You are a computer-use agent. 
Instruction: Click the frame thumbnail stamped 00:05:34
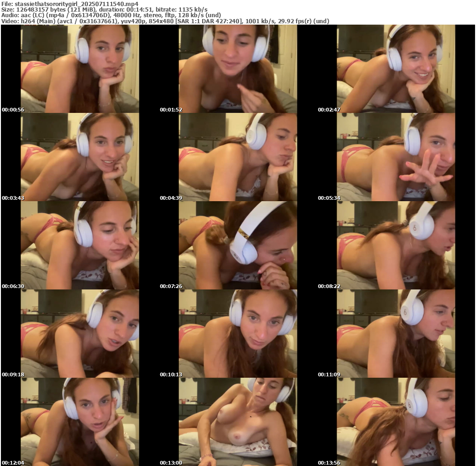point(396,157)
